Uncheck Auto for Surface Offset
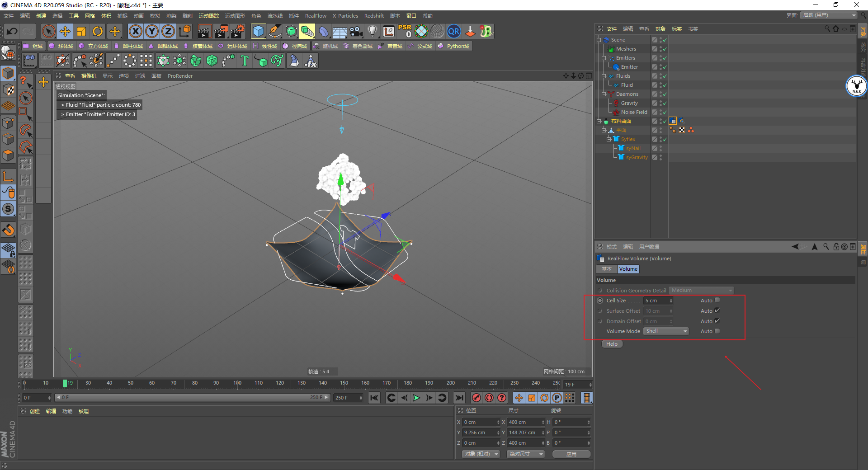Viewport: 868px width, 470px height. (x=717, y=310)
